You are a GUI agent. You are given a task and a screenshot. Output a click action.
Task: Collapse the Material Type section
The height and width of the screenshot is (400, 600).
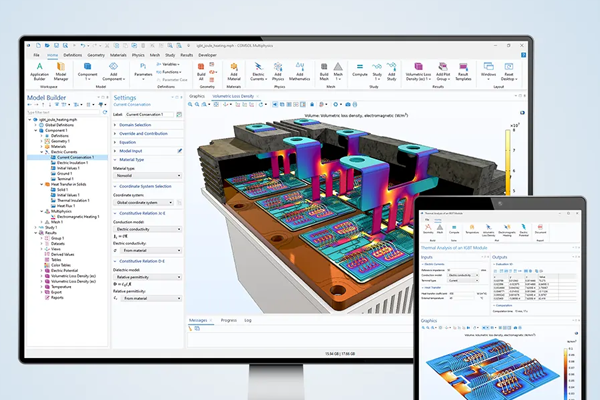131,159
